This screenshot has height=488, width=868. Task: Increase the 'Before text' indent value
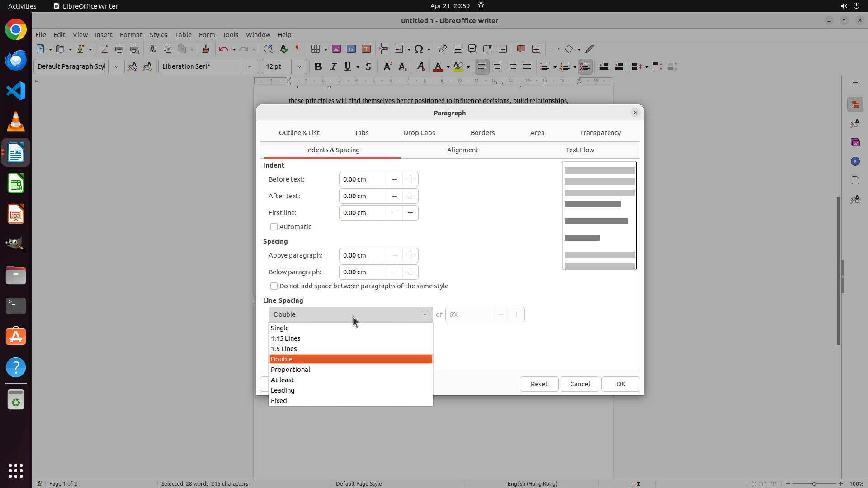point(410,179)
